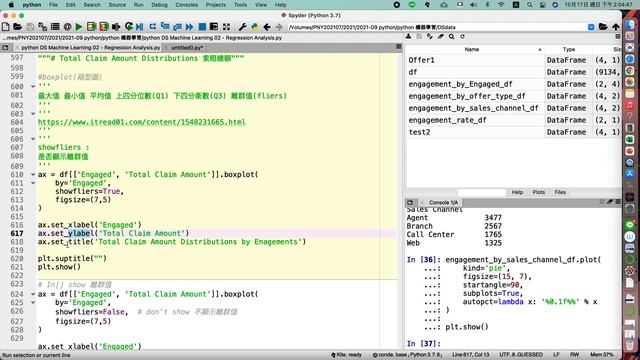This screenshot has width=640, height=360.
Task: Stop debugging with blue square icon
Action: click(202, 27)
